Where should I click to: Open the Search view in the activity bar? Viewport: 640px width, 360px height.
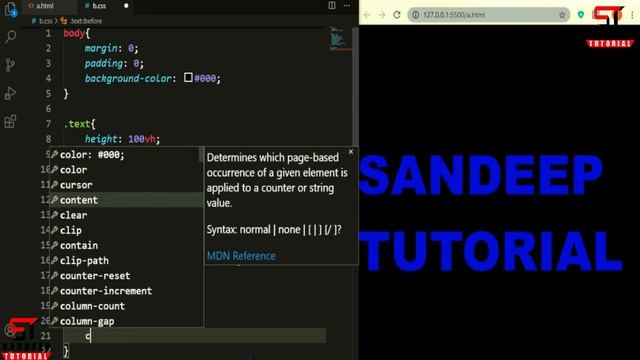tap(11, 37)
